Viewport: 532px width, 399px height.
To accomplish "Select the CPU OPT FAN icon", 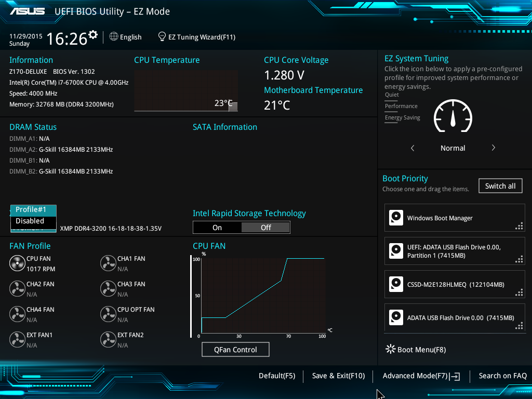I will [108, 314].
